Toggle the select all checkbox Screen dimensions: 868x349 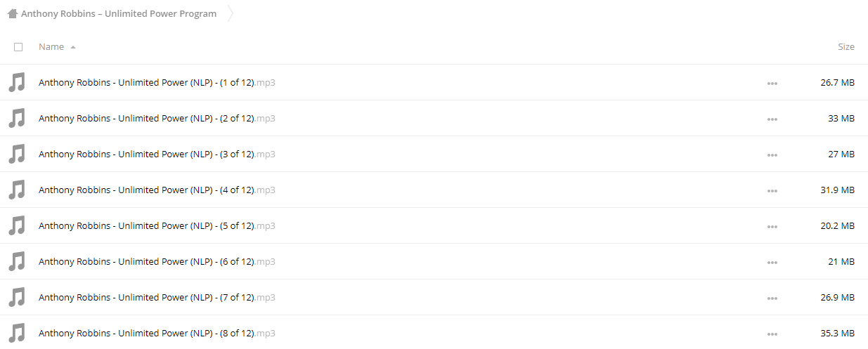18,47
